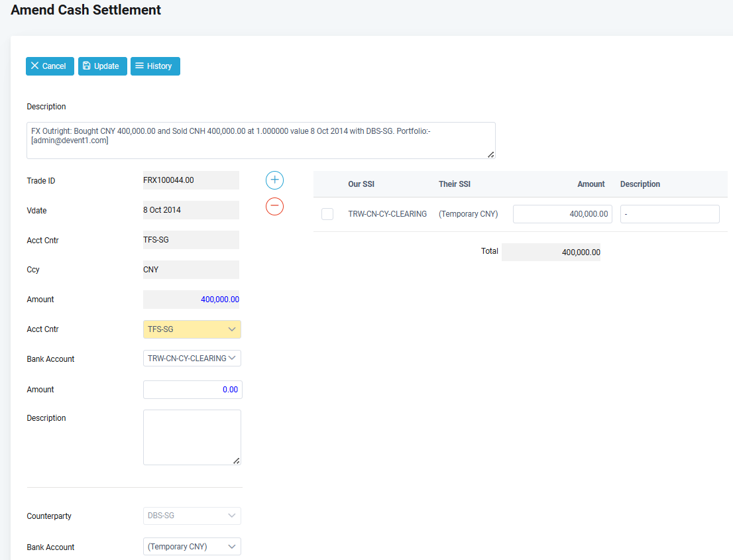The height and width of the screenshot is (560, 733).
Task: Click the Trade ID FRX100044.00 field
Action: coord(191,180)
